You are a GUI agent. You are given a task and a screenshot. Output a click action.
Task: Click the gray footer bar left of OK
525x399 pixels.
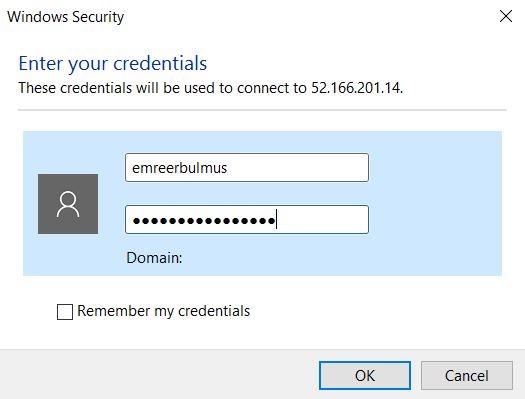pos(159,374)
